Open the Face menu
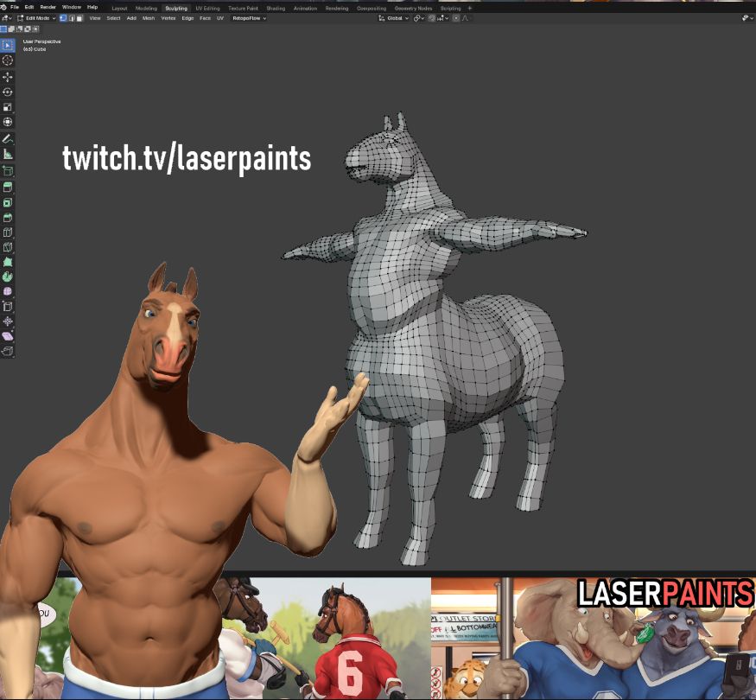The image size is (756, 700). coord(206,18)
